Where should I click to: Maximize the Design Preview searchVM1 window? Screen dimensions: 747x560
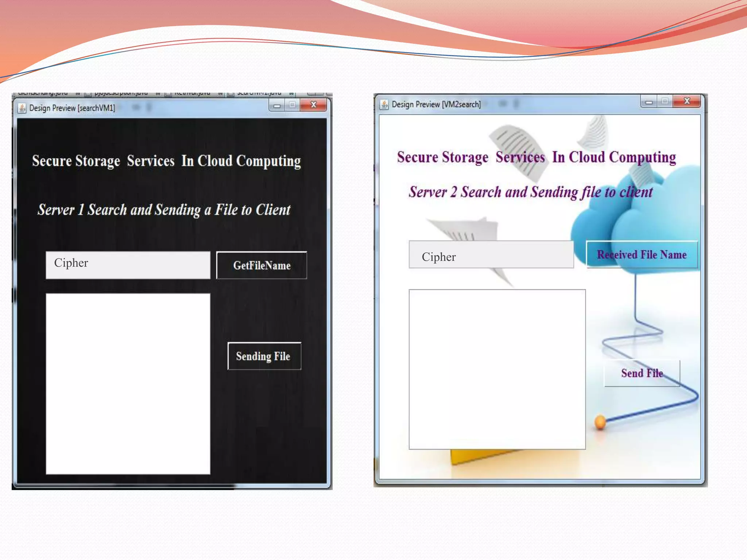point(293,105)
